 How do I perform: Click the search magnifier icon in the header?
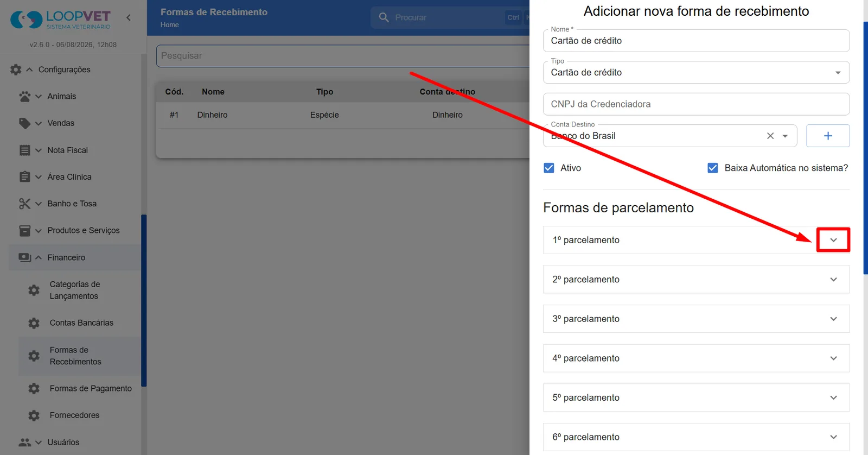[x=384, y=17]
